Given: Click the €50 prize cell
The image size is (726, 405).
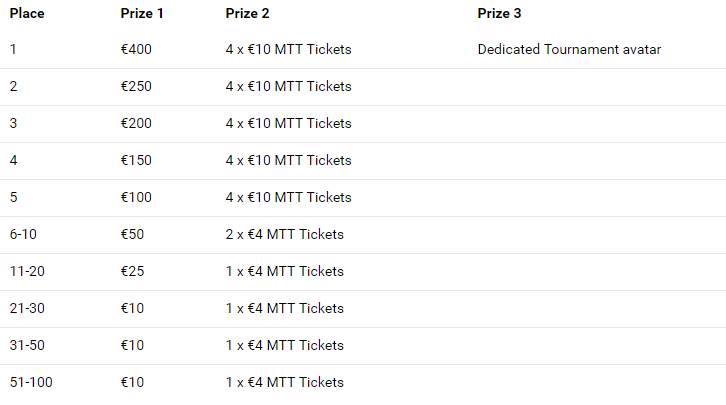Looking at the screenshot, I should [132, 235].
